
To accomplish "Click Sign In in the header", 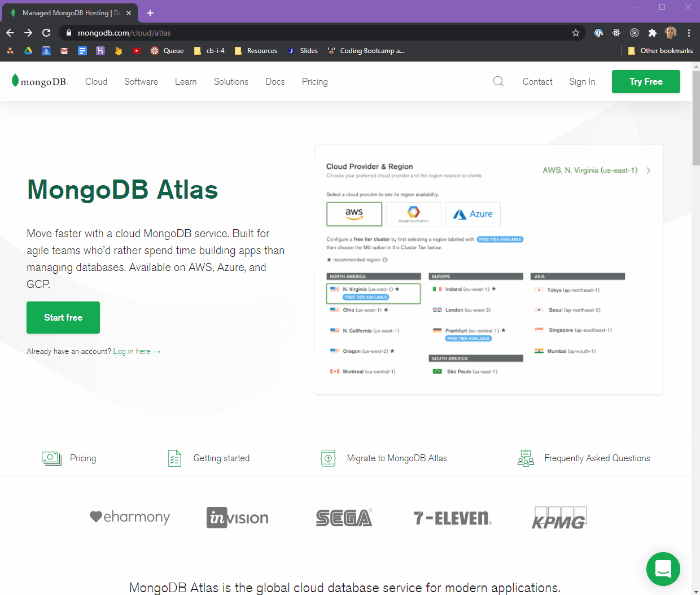I will click(x=582, y=81).
